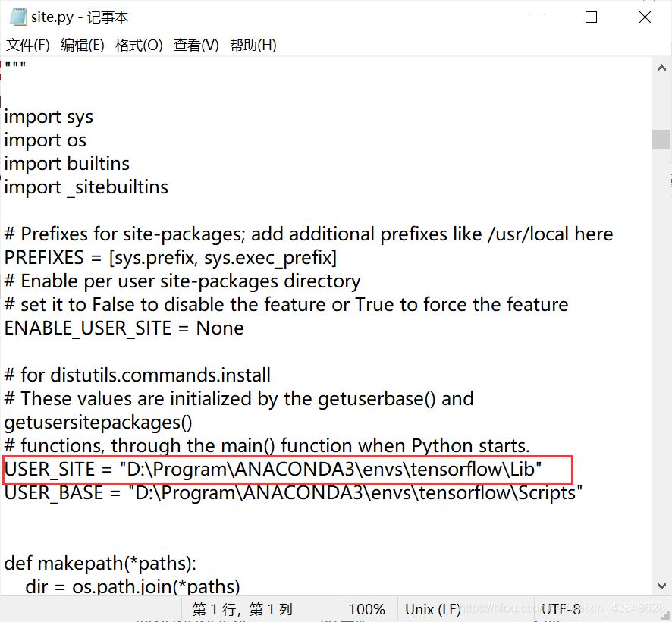
Task: Click the 'def makepath(*paths):' line
Action: click(100, 564)
